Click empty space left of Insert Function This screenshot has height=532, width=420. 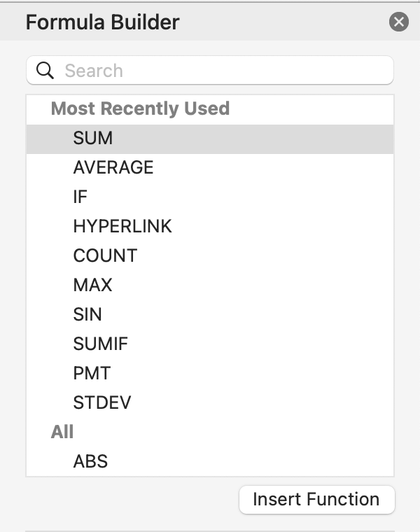[x=126, y=500]
